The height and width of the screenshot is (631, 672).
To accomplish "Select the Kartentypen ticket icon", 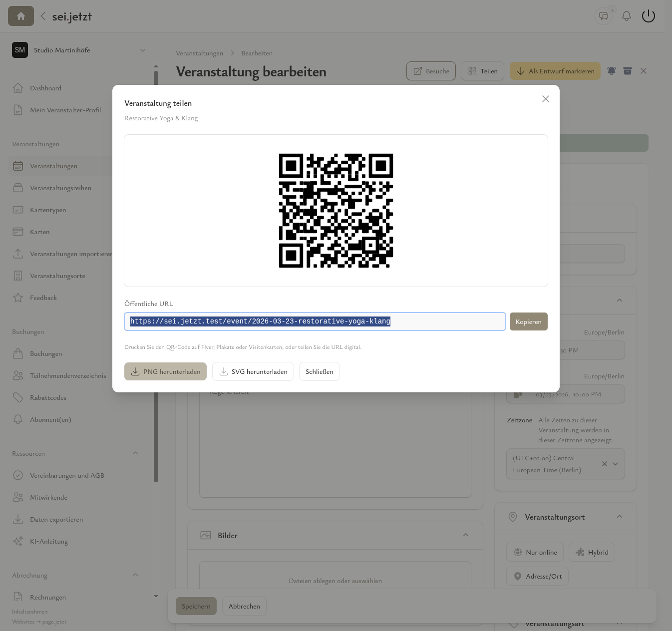I will tap(18, 210).
